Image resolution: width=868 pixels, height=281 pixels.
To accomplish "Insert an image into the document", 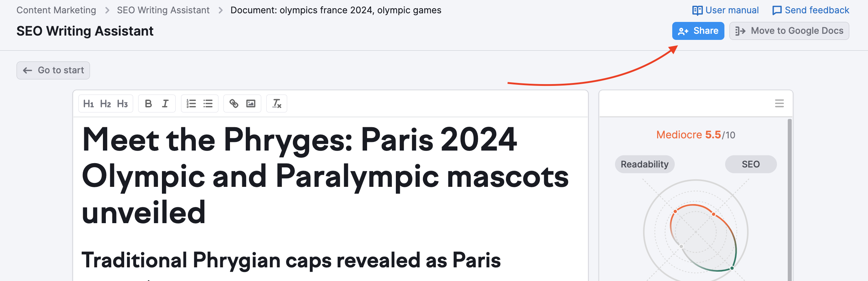I will coord(251,104).
